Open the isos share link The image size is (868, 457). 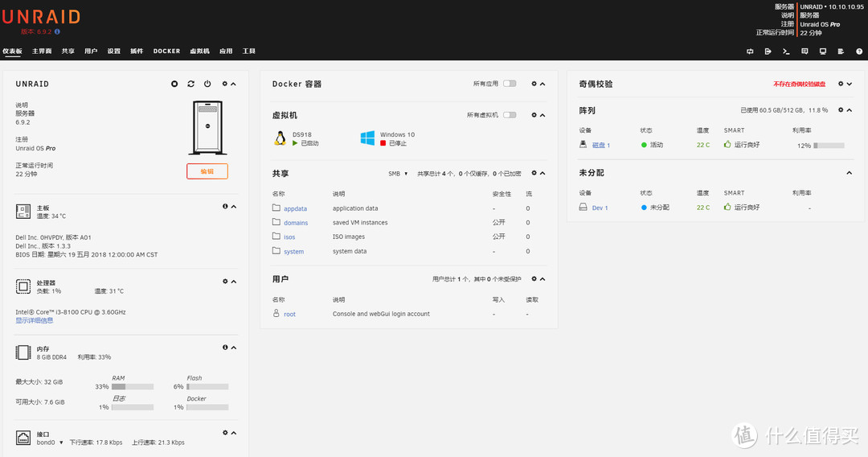point(289,237)
